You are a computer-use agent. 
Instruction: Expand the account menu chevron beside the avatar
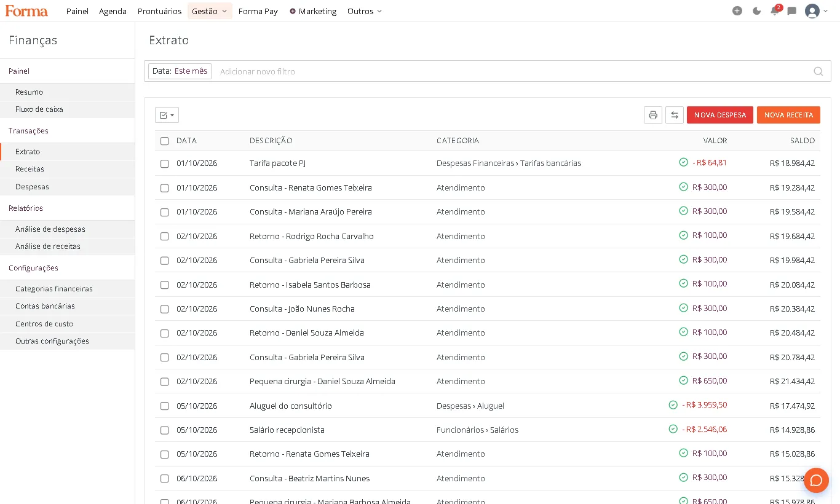[825, 11]
